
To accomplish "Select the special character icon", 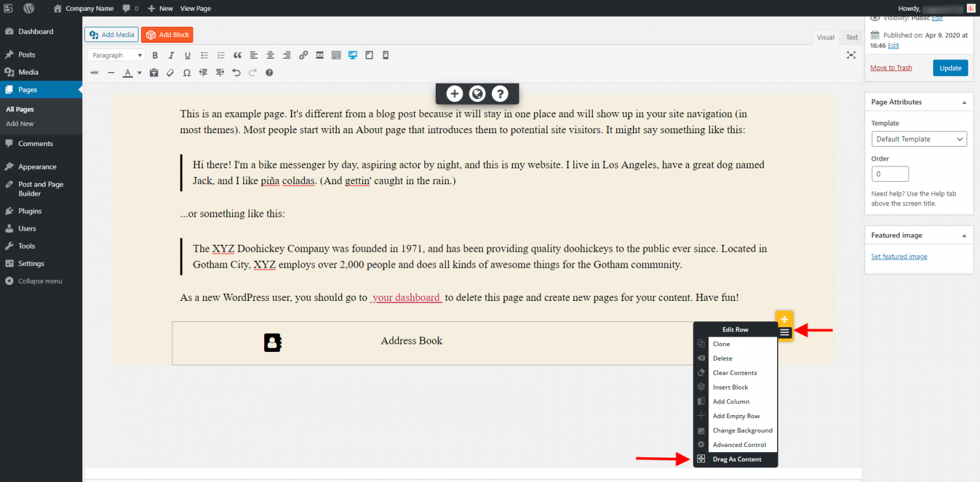I will pyautogui.click(x=187, y=72).
